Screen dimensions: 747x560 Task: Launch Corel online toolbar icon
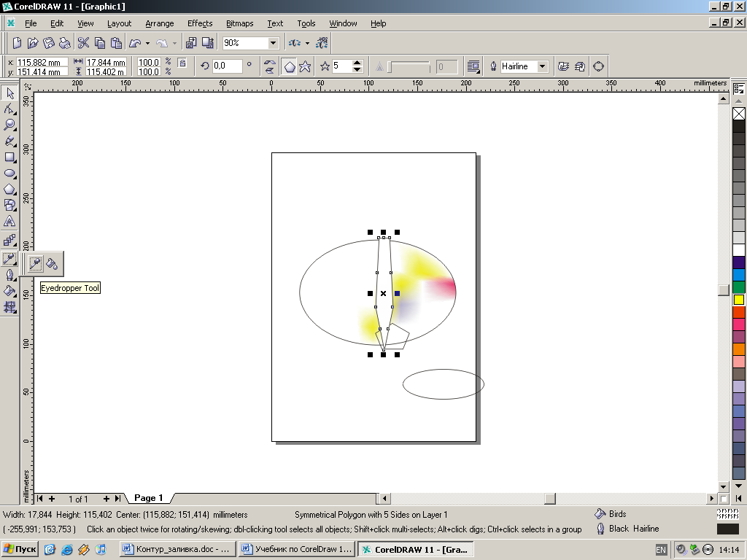point(322,43)
